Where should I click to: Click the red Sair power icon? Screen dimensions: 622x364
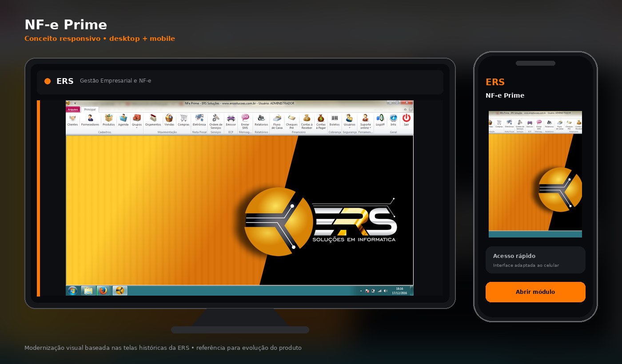(x=406, y=120)
